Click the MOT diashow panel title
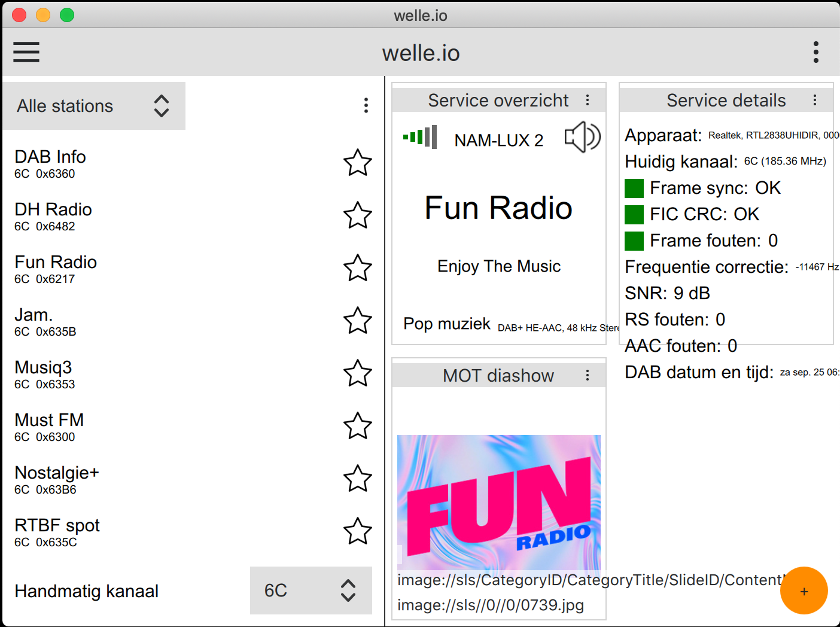This screenshot has width=840, height=627. (498, 375)
